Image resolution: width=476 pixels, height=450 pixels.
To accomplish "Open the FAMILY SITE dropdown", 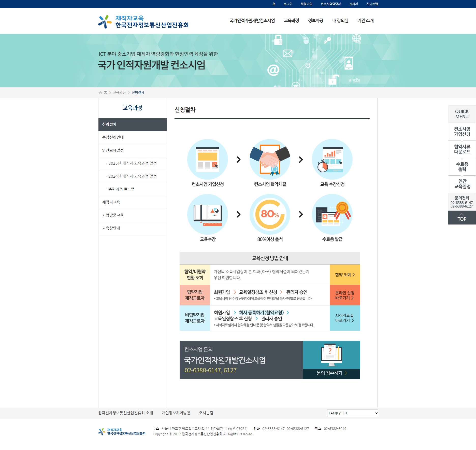I will tap(352, 413).
